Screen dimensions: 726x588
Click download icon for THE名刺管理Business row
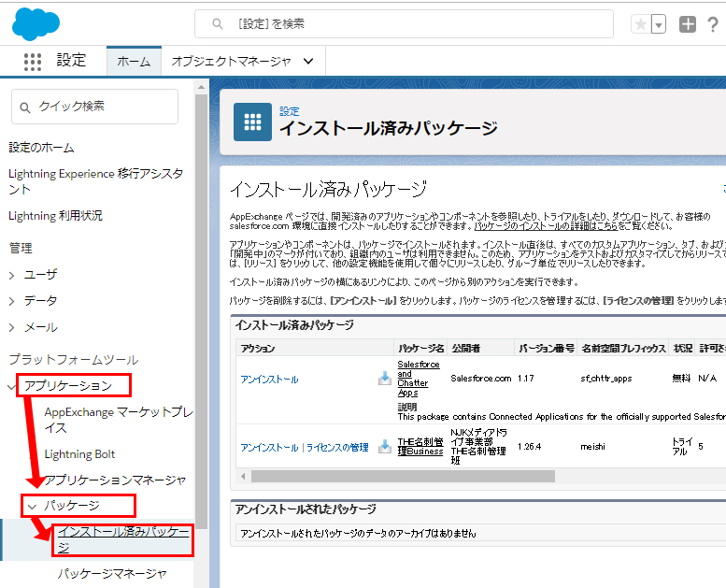384,447
